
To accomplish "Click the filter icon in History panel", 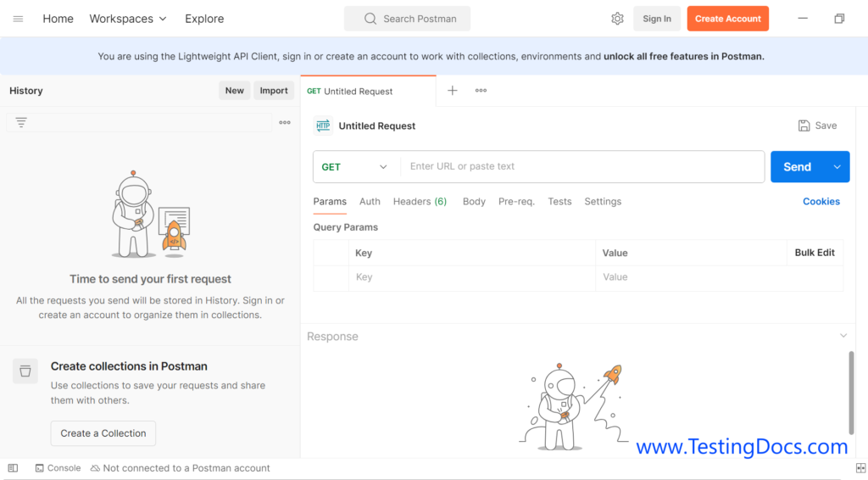I will pyautogui.click(x=21, y=122).
